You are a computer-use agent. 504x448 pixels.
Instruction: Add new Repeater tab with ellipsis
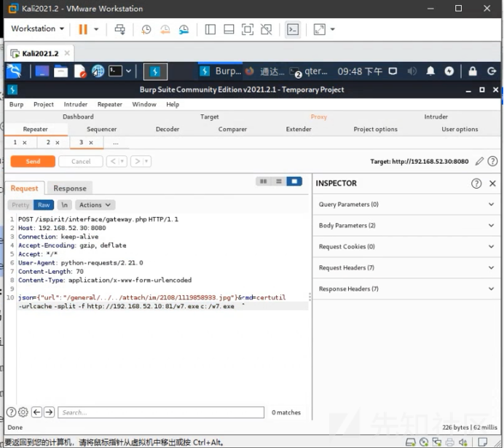116,143
